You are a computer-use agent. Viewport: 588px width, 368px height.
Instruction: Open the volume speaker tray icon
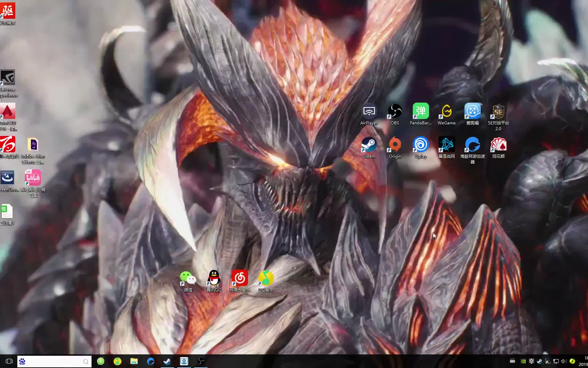pos(564,361)
